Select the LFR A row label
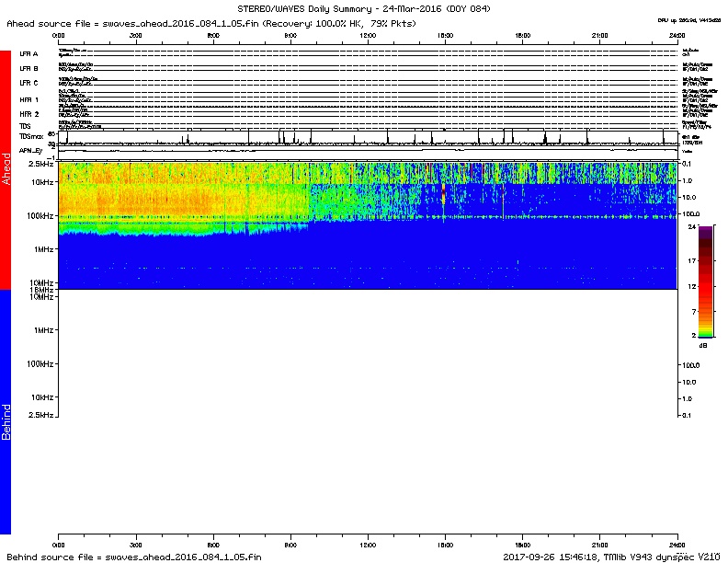This screenshot has width=728, height=563. 29,54
